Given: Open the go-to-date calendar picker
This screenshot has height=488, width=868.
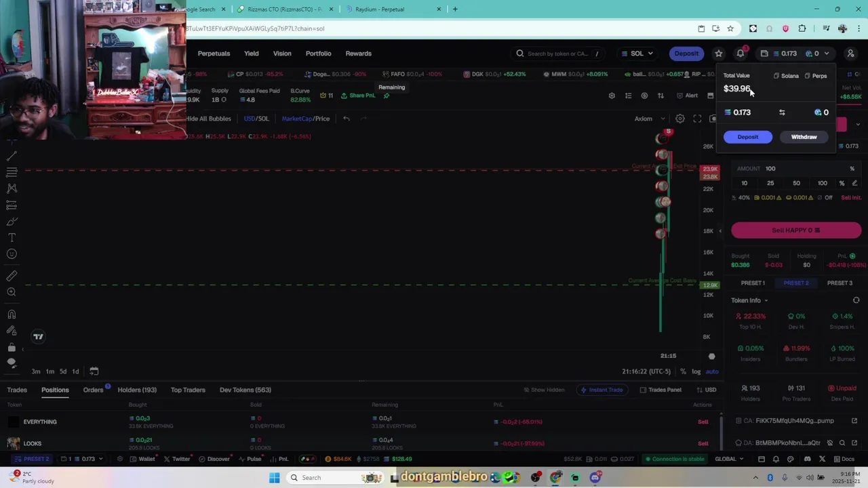Looking at the screenshot, I should coord(94,371).
